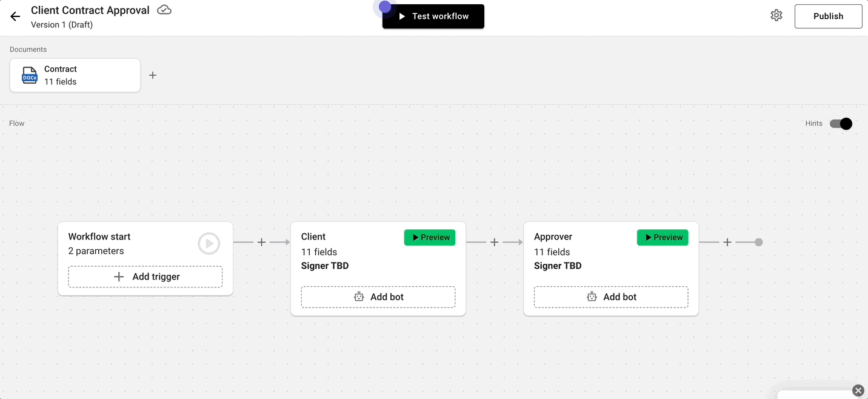Preview the Client step
Image resolution: width=868 pixels, height=399 pixels.
(x=430, y=238)
